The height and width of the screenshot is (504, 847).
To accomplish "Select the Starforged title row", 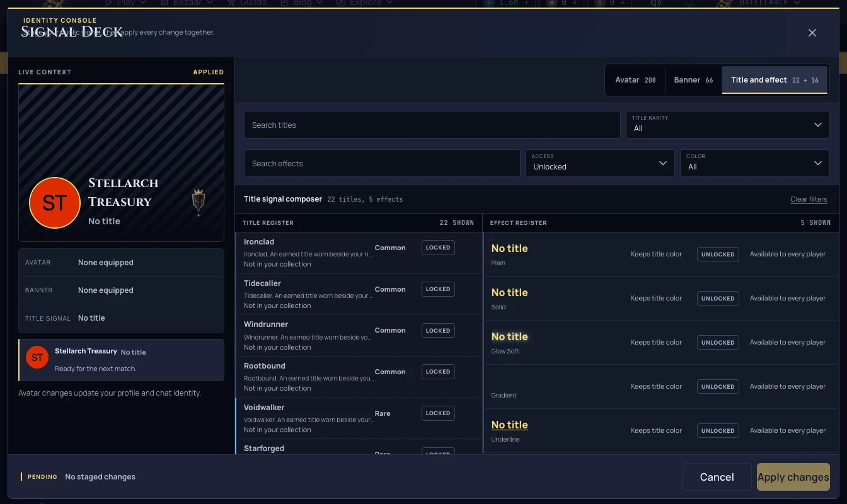I will [359, 447].
